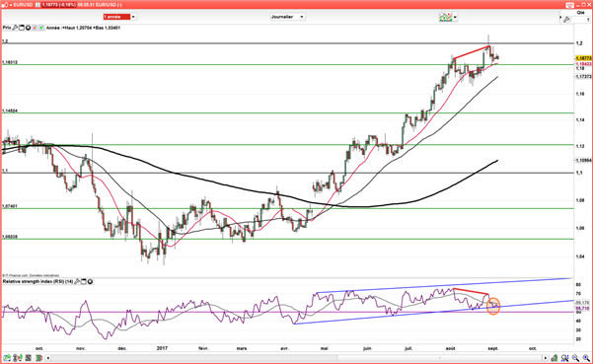Click the 1,17373 price label on axis
The height and width of the screenshot is (364, 593).
coord(583,76)
